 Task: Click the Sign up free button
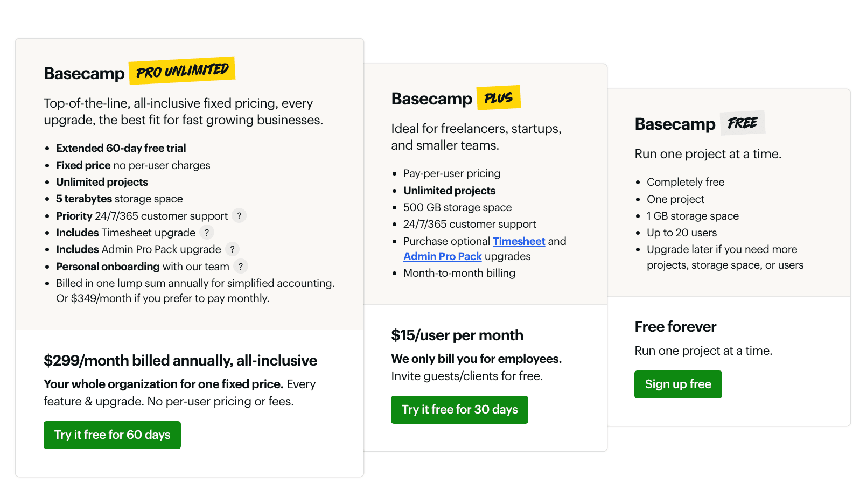[x=678, y=384]
